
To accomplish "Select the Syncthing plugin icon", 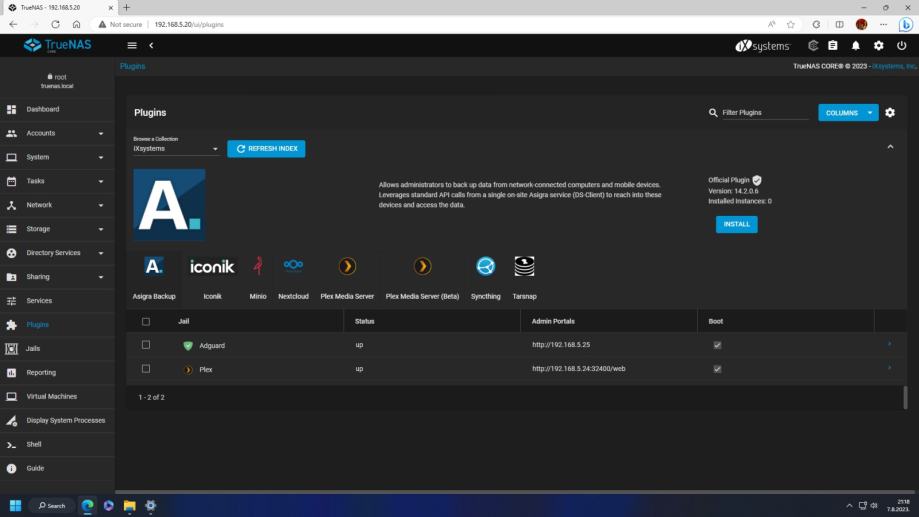I will pyautogui.click(x=485, y=266).
